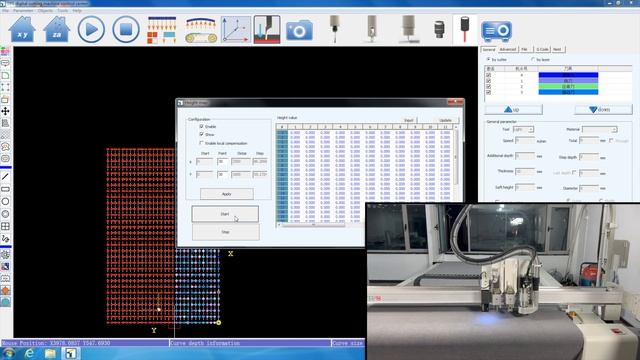Stop the job with the square stop button
The height and width of the screenshot is (360, 640).
pos(126,29)
